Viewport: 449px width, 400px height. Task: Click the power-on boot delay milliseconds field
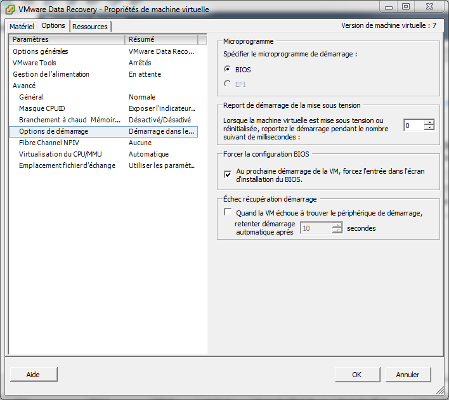tap(413, 125)
